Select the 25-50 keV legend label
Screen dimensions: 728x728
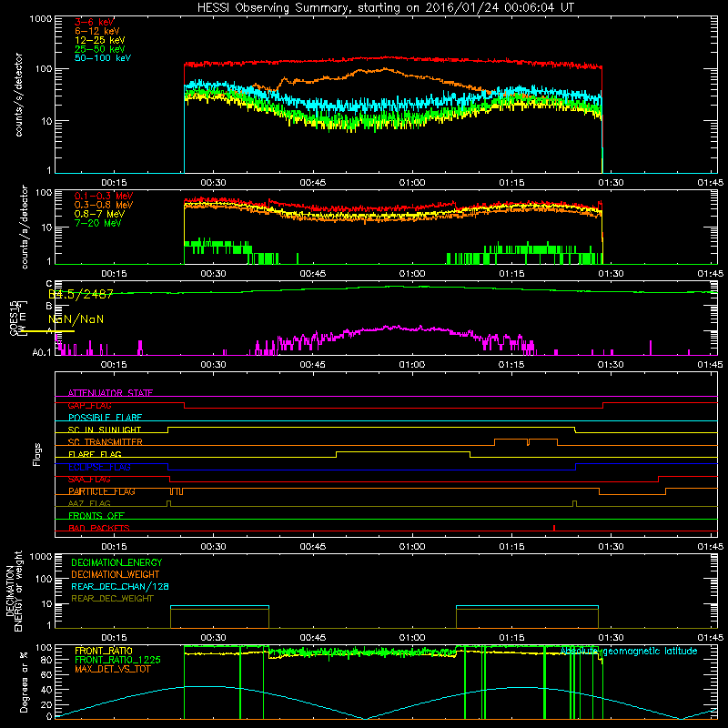point(100,49)
